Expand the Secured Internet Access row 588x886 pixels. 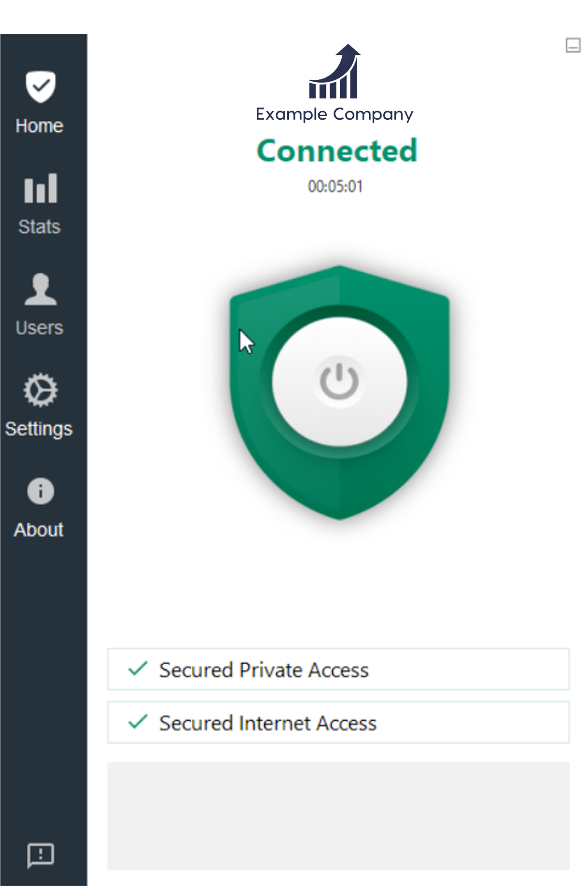coord(338,722)
